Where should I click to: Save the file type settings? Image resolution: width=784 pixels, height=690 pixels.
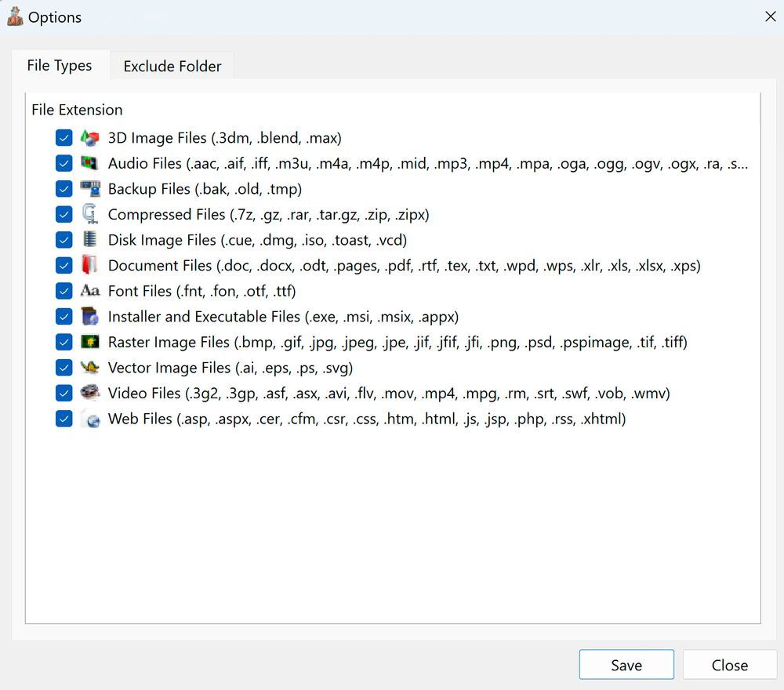tap(626, 664)
